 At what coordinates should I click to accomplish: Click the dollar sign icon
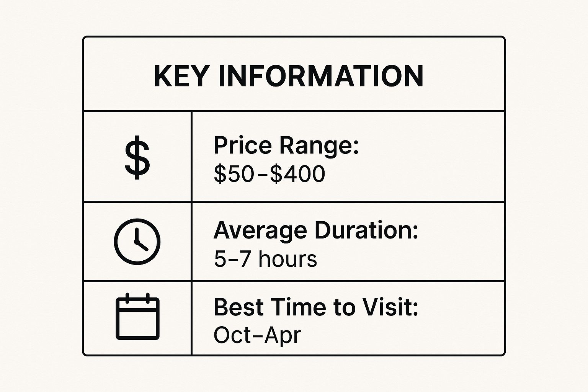[x=137, y=159]
